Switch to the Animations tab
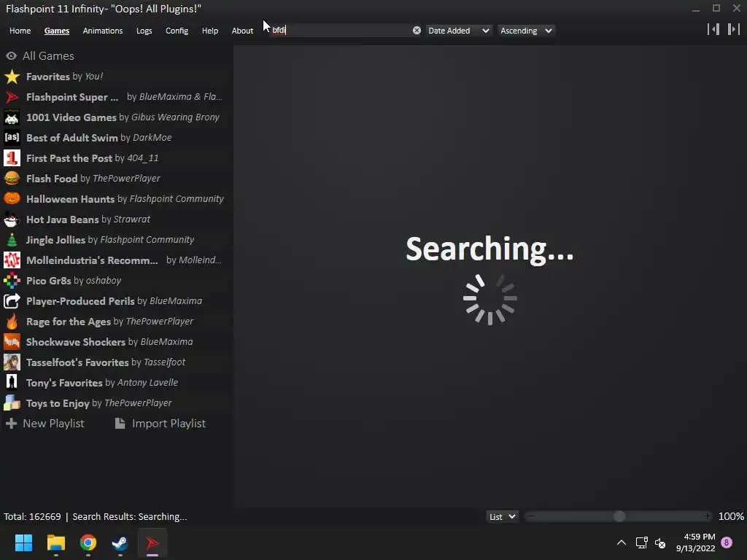This screenshot has width=747, height=560. (x=102, y=31)
